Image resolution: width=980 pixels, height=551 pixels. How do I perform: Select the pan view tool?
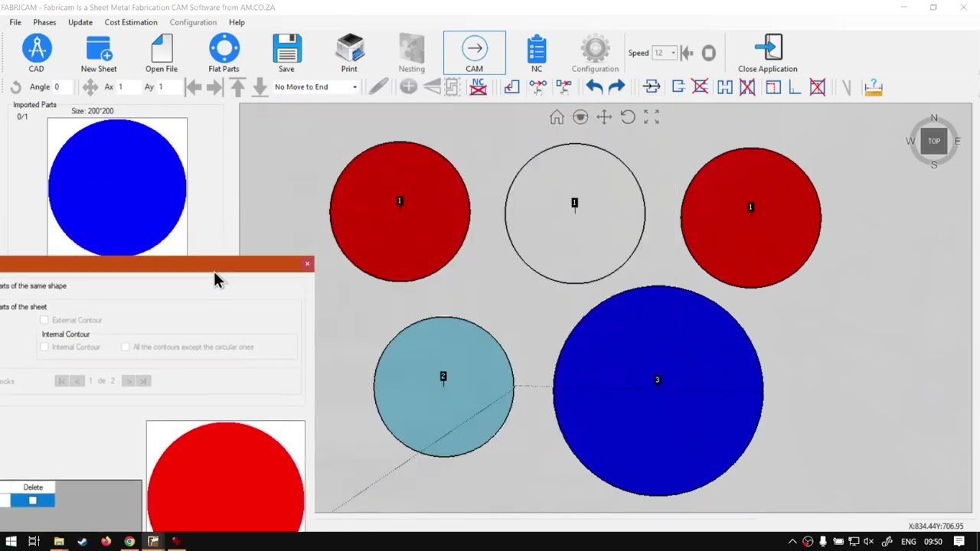coord(604,117)
